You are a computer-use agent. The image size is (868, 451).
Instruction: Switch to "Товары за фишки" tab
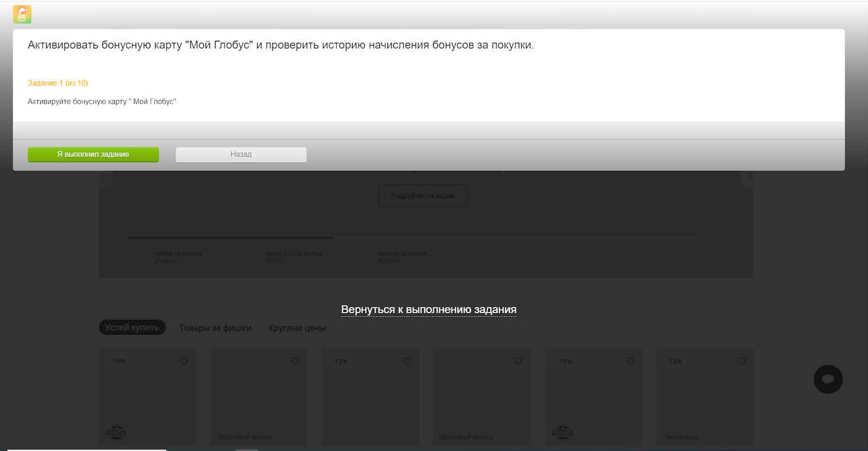tap(215, 328)
